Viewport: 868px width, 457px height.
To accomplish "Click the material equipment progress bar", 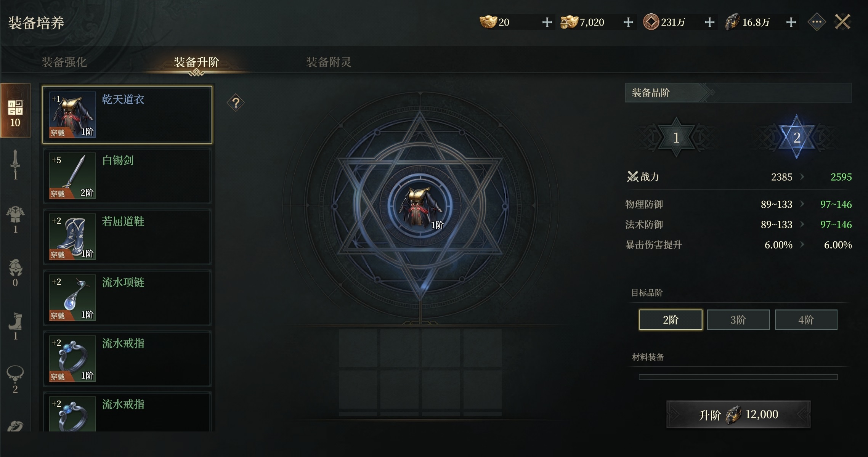I will [738, 377].
